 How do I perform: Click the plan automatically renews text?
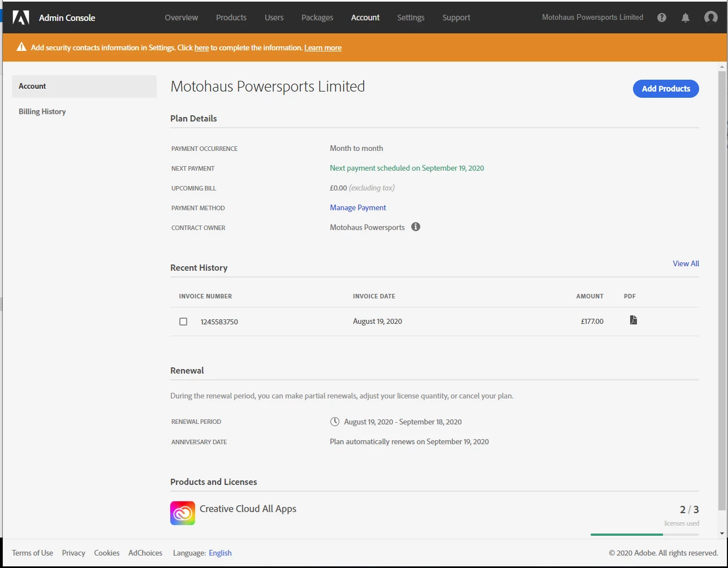tap(409, 441)
